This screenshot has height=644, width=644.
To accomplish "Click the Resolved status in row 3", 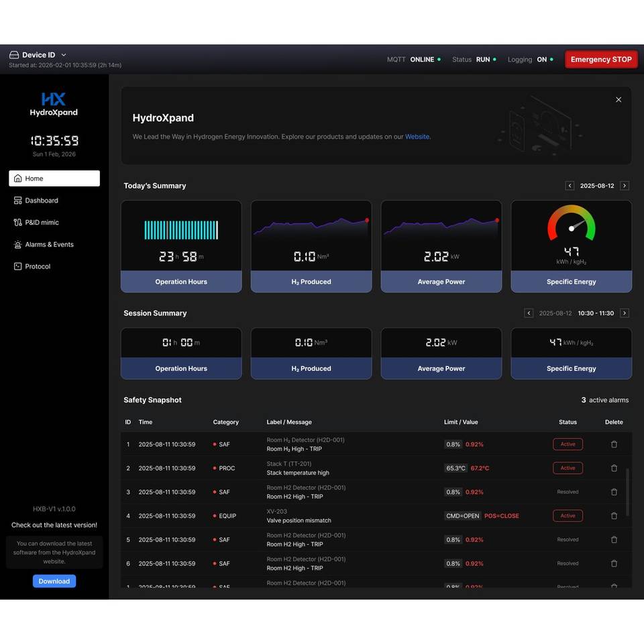I will tap(568, 492).
